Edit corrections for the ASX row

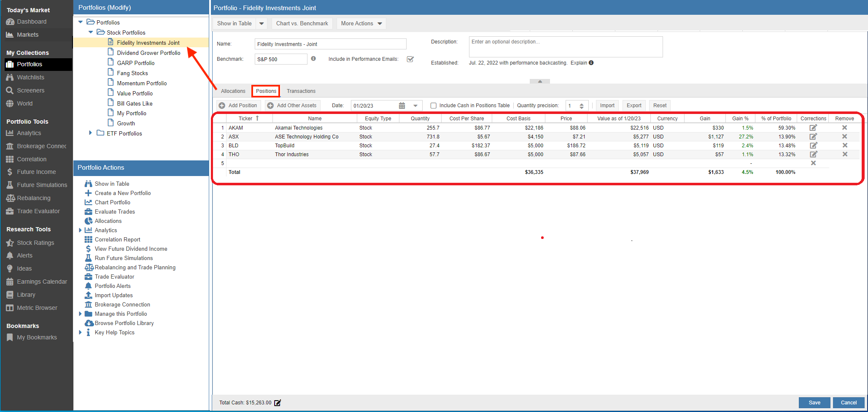tap(813, 136)
